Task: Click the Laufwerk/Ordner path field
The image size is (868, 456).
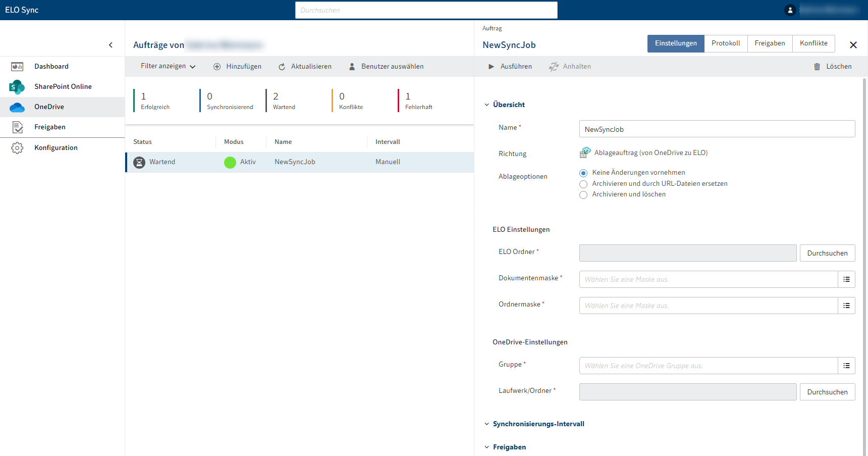Action: click(x=688, y=392)
